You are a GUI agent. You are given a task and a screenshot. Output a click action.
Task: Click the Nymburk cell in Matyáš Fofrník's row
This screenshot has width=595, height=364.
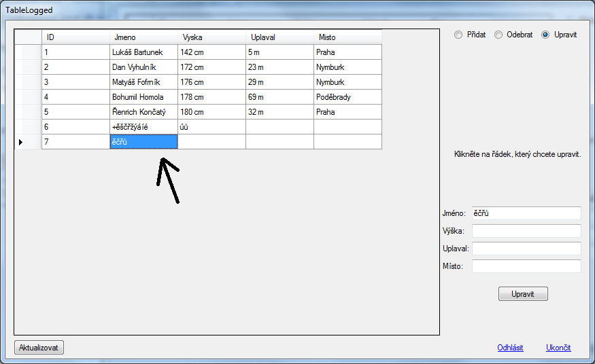coord(347,82)
